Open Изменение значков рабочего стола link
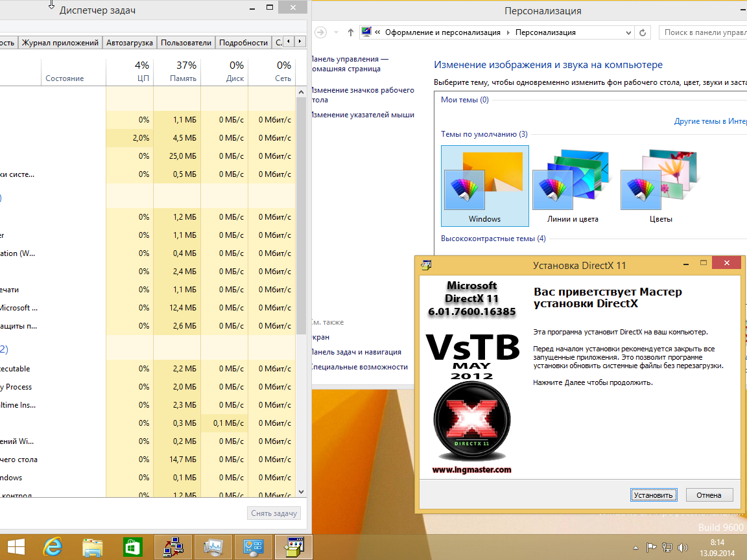747x560 pixels. click(362, 95)
